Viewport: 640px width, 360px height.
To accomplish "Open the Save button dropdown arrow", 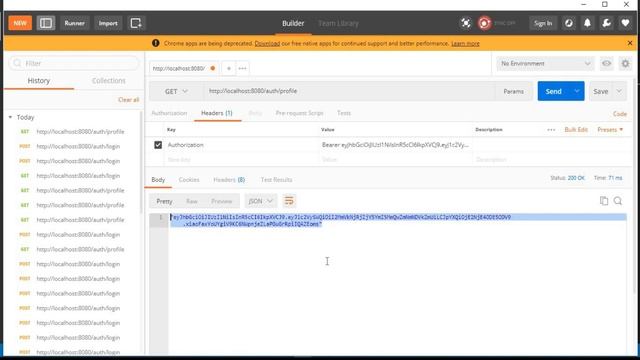I will (619, 91).
